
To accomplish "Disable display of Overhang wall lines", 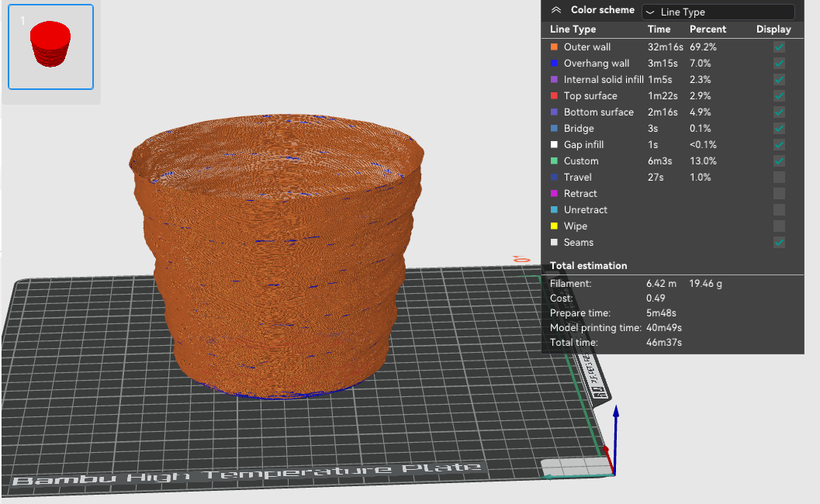I will [x=779, y=63].
